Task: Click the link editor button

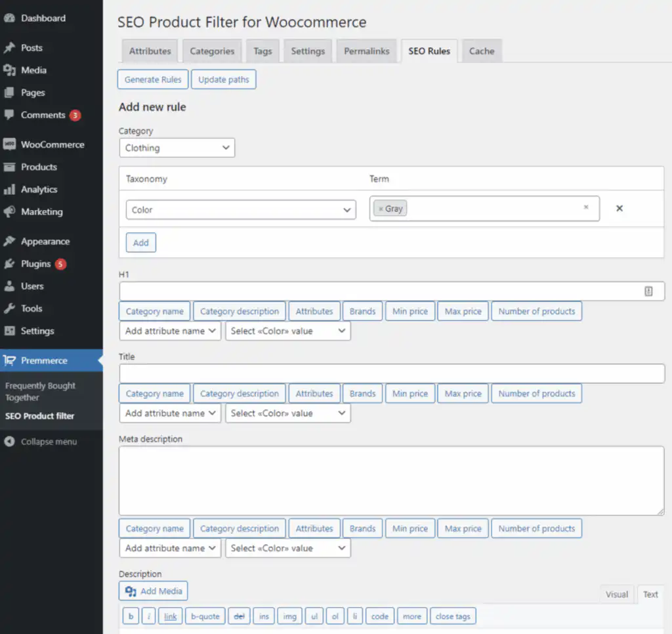Action: click(170, 616)
